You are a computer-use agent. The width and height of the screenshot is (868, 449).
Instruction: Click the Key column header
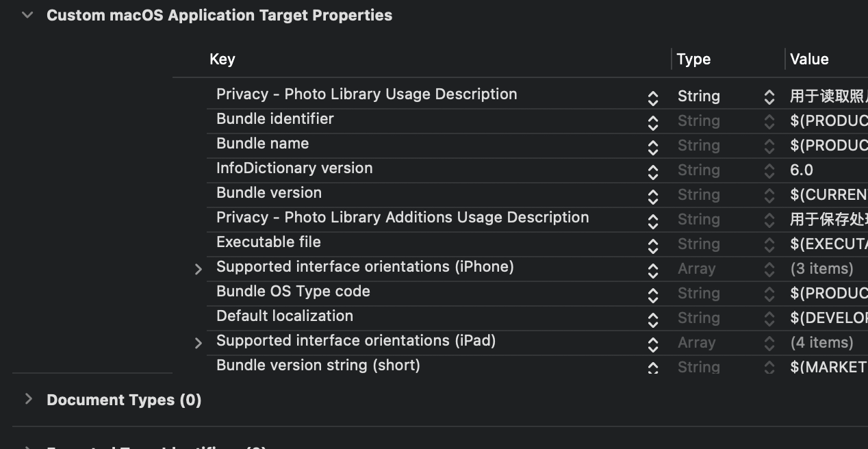tap(222, 59)
